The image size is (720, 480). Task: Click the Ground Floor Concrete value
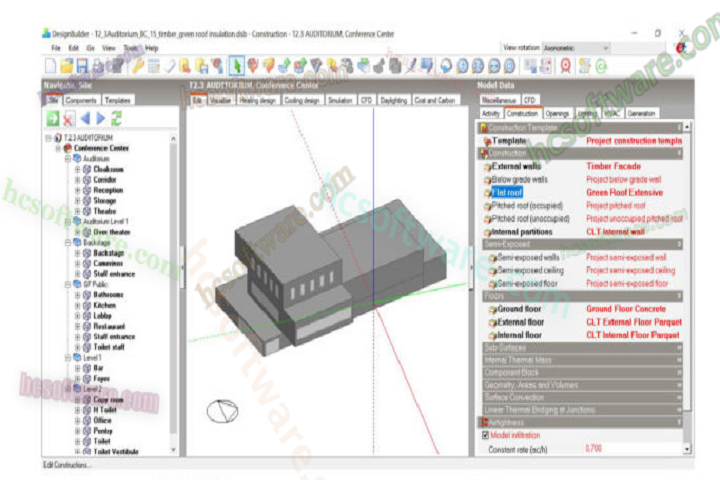tap(625, 309)
